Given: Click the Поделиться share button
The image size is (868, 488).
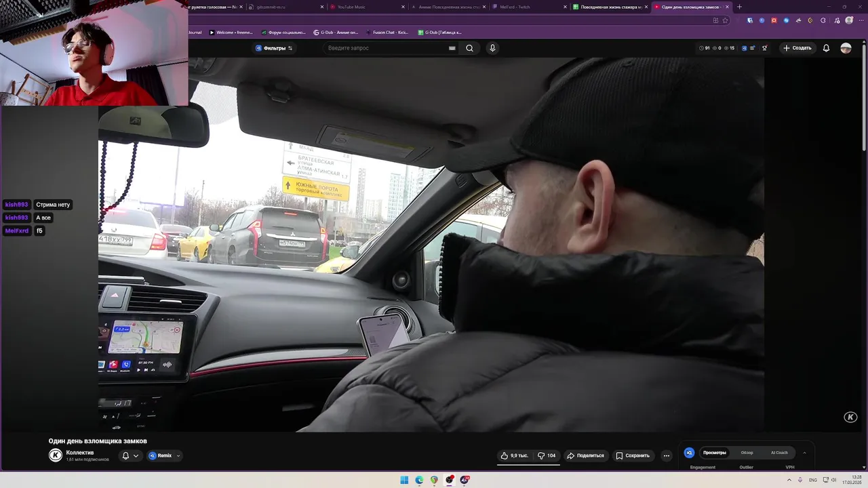Looking at the screenshot, I should (585, 455).
